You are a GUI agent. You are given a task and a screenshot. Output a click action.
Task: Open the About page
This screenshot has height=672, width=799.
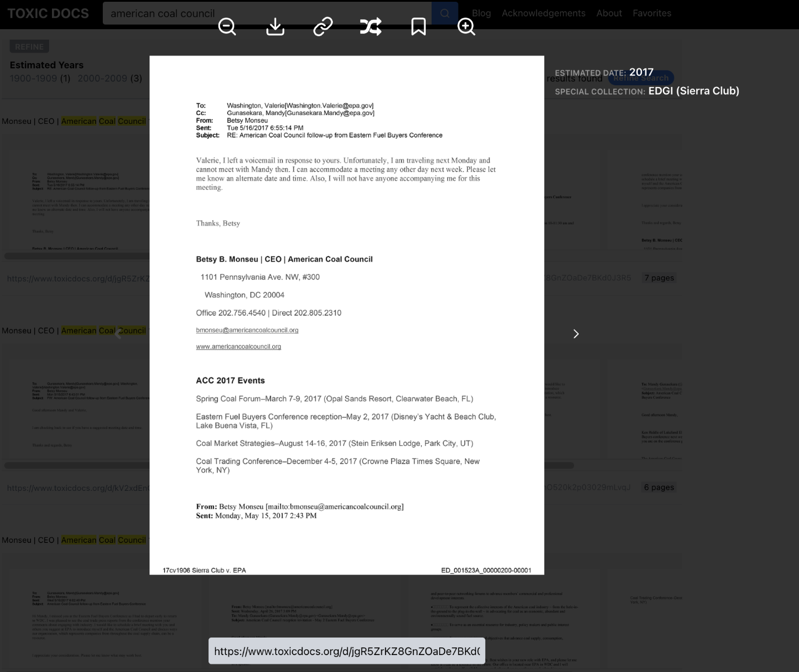[609, 13]
